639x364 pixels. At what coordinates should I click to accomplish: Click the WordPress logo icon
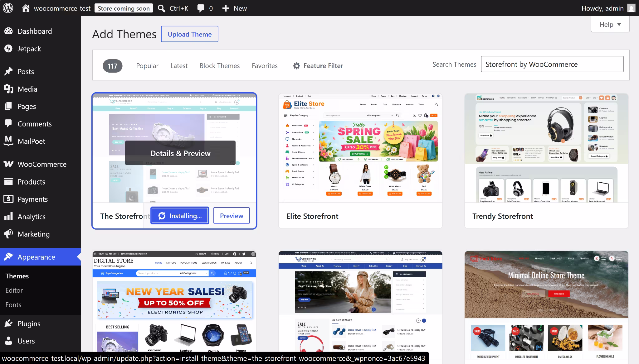8,8
